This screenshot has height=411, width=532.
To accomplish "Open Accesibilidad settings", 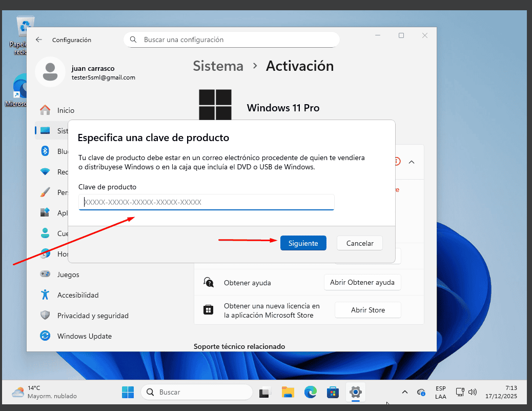I will [77, 295].
